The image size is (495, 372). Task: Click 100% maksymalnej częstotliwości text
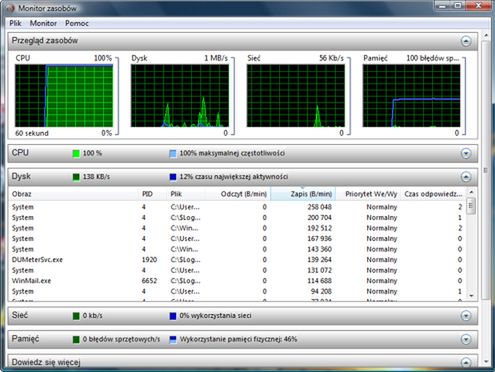[x=232, y=153]
